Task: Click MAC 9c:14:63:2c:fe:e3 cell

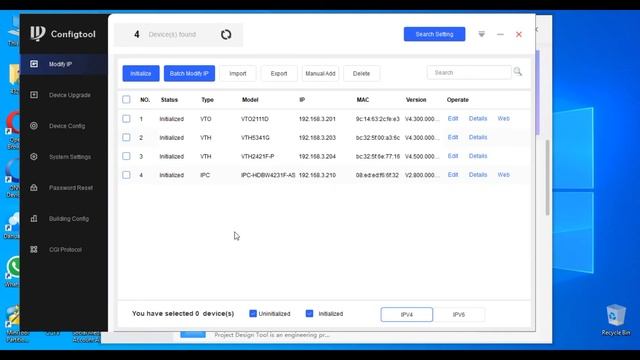Action: (378, 119)
